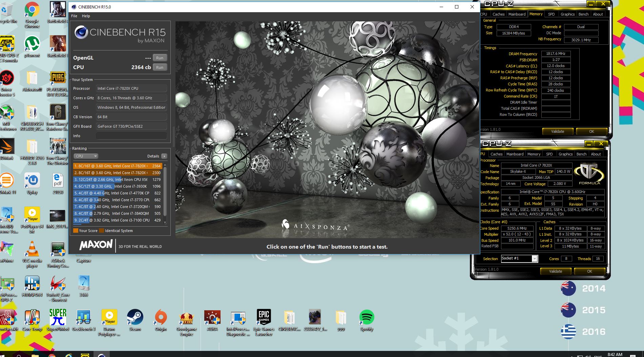Select the ASRock Timing Configurator icon

(58, 254)
